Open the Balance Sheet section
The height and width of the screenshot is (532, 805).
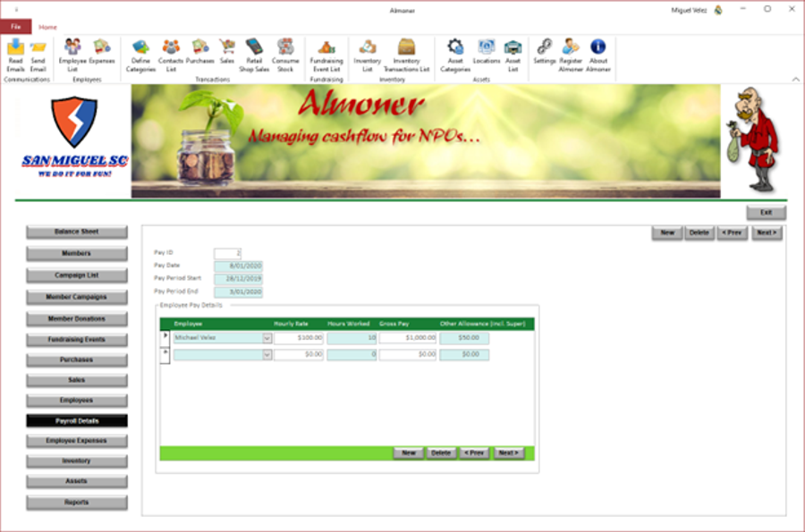(x=77, y=232)
